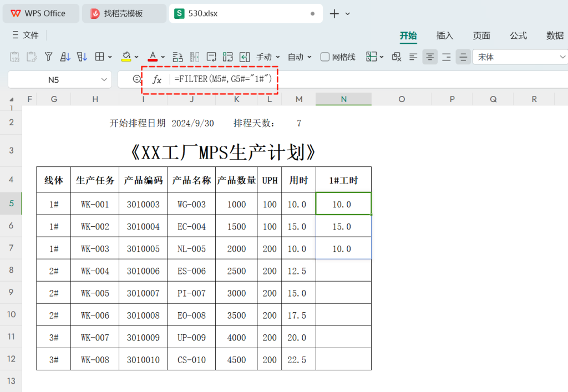This screenshot has width=568, height=392.
Task: Expand the borders dropdown arrow
Action: 110,57
